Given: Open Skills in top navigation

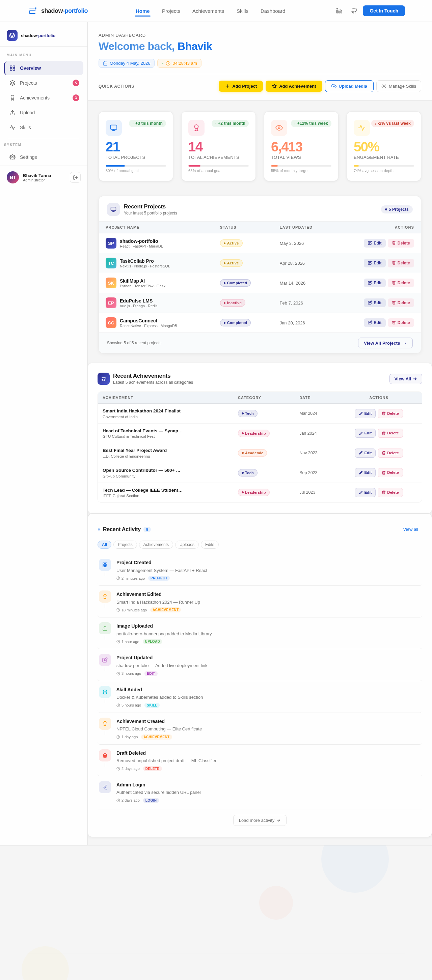Looking at the screenshot, I should (x=242, y=11).
